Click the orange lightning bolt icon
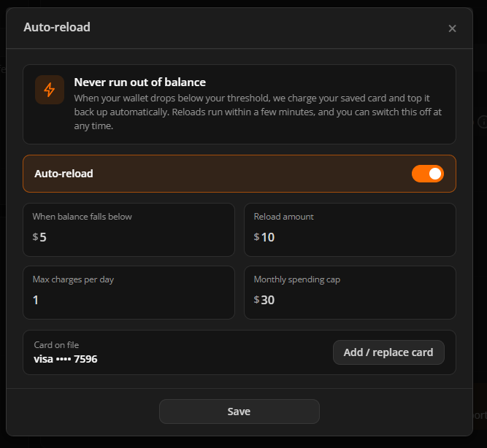The height and width of the screenshot is (448, 487). click(x=50, y=90)
